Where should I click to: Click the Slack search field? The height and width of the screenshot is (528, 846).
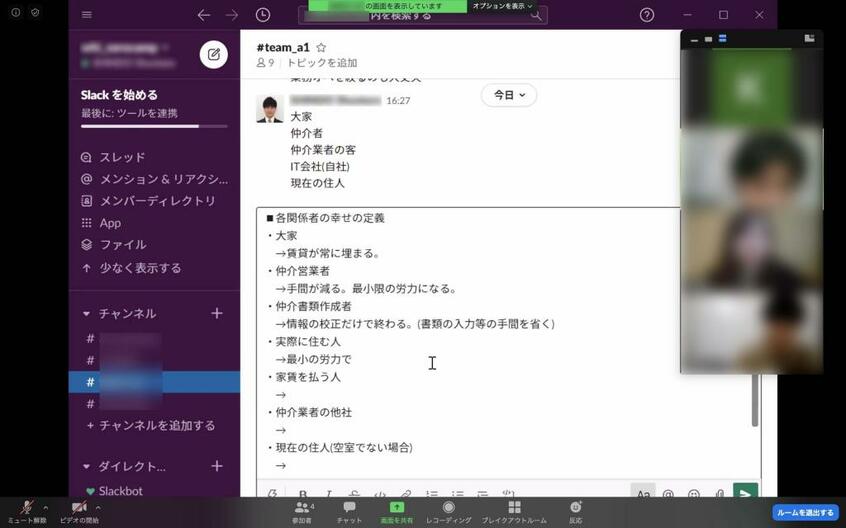click(x=422, y=16)
